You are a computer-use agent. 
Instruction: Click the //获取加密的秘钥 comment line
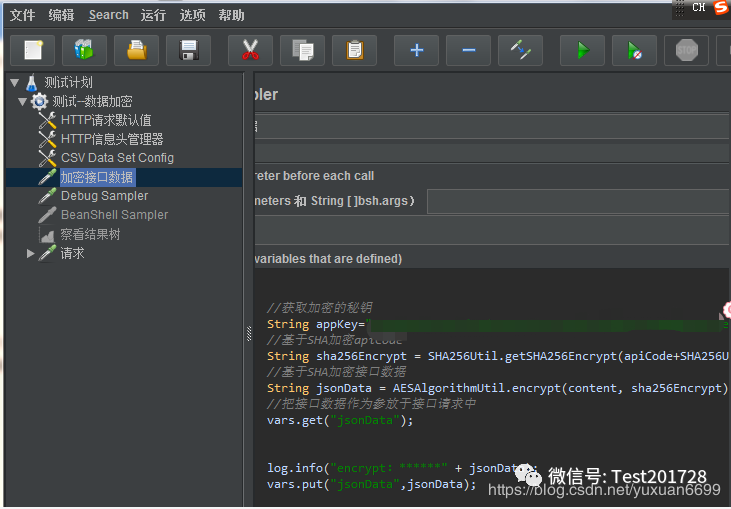[319, 308]
